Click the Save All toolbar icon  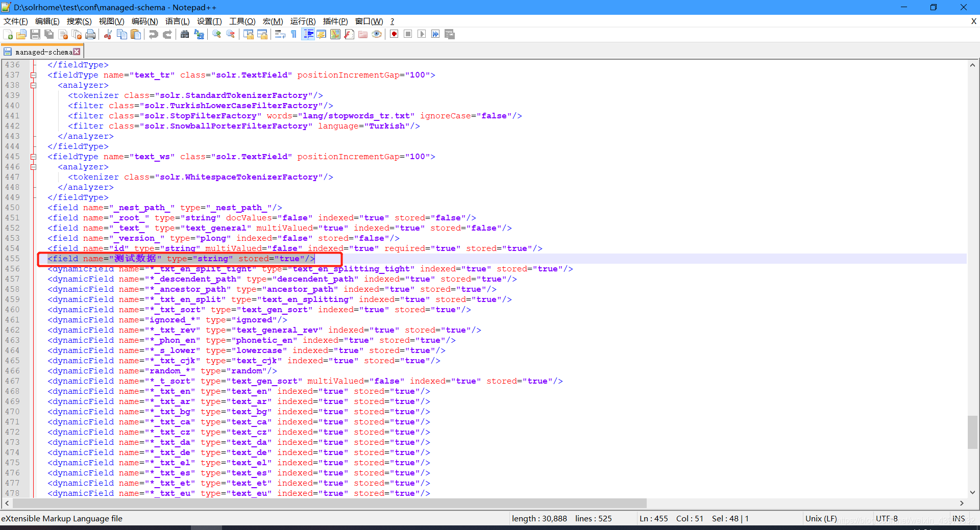click(x=49, y=34)
